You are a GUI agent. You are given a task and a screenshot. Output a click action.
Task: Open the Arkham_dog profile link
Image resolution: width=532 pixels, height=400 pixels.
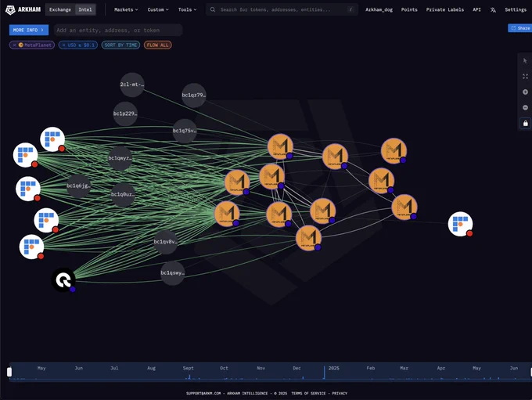(x=379, y=9)
